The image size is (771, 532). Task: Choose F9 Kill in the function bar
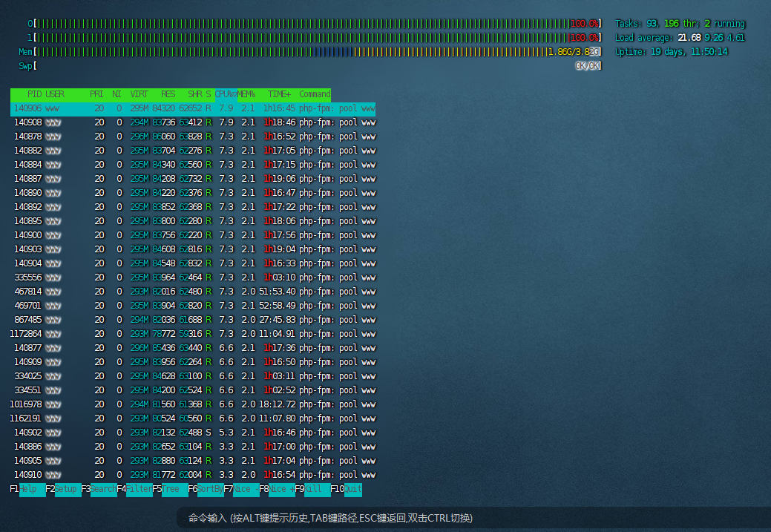(312, 489)
